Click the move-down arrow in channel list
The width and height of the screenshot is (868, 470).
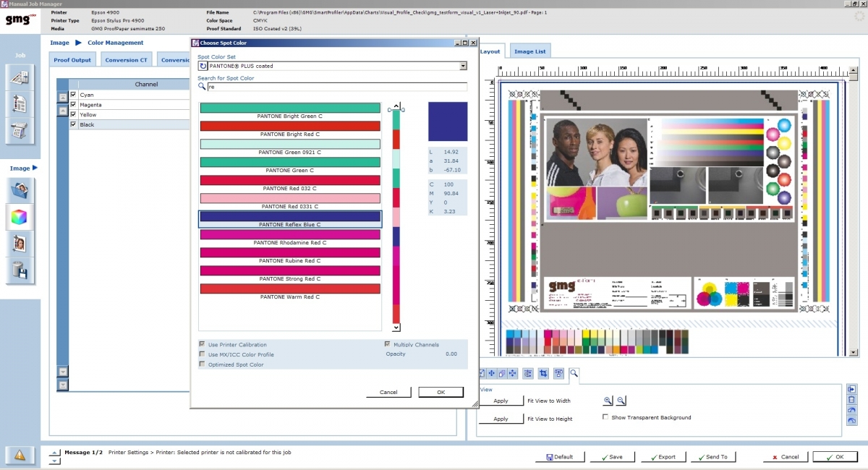tap(63, 371)
